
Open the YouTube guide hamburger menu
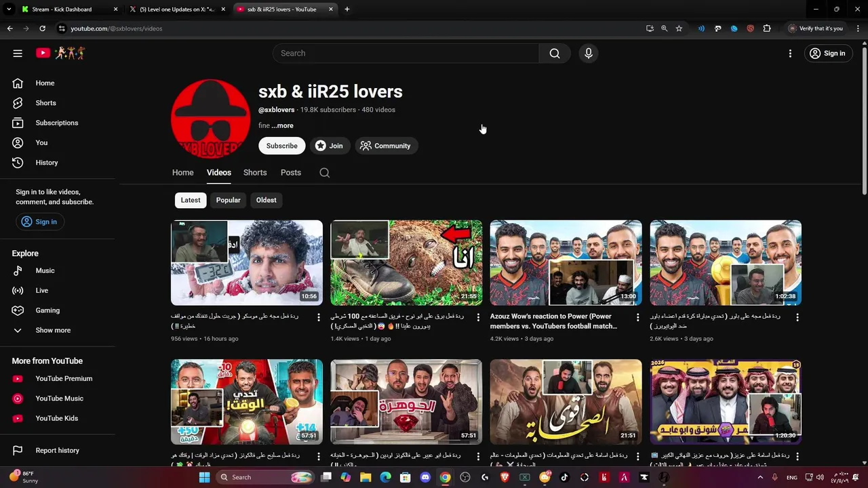point(18,53)
